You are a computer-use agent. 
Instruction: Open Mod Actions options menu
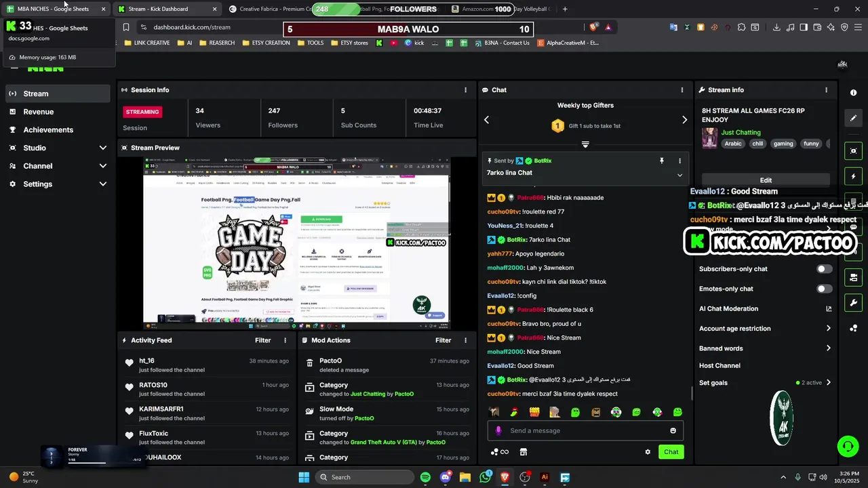click(x=465, y=340)
